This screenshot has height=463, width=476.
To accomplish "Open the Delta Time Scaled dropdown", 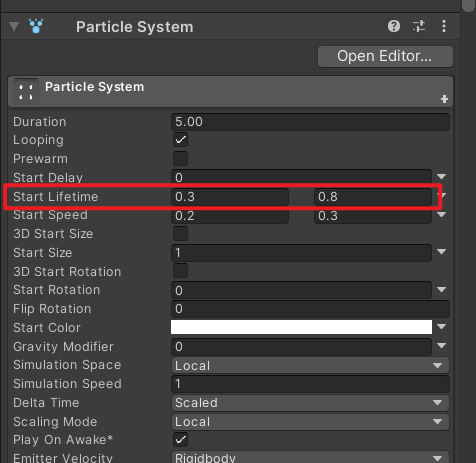I will (x=310, y=403).
